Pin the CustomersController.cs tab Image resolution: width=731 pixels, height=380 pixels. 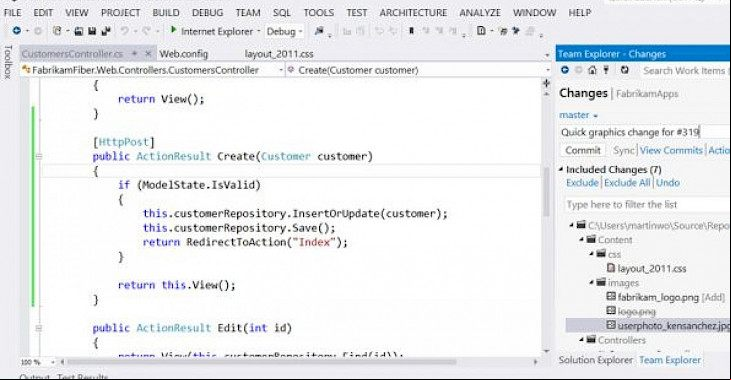click(x=134, y=54)
